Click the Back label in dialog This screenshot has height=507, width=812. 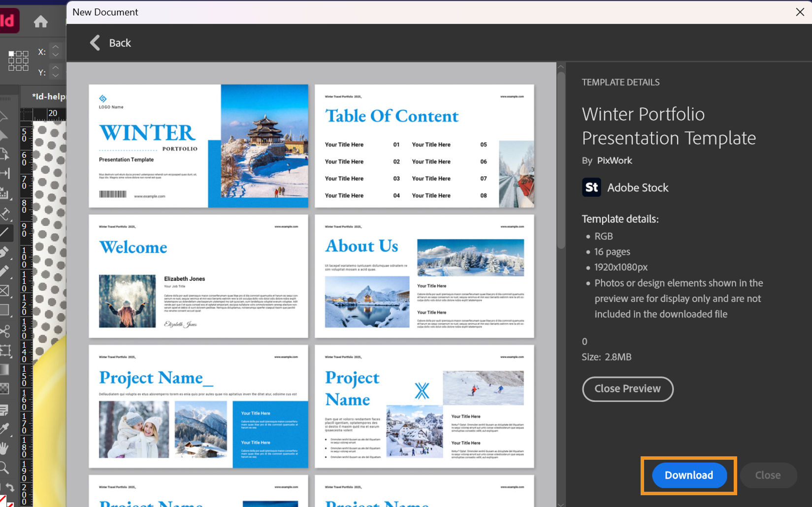tap(120, 43)
